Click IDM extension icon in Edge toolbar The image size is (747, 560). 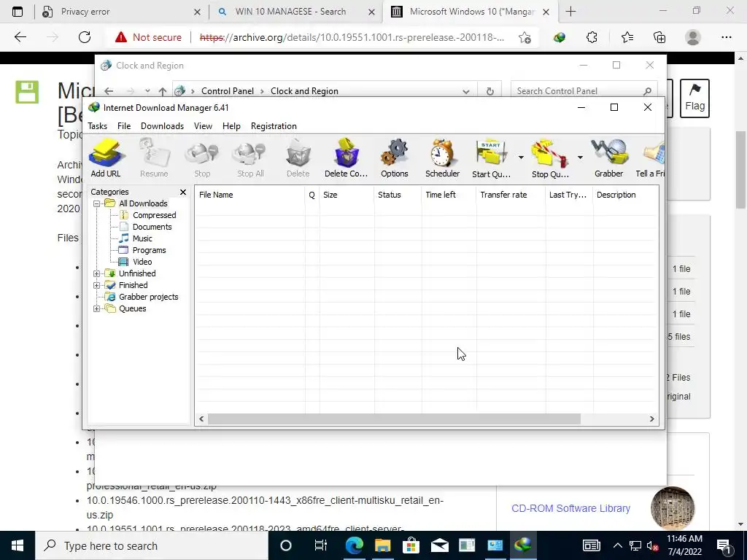[x=560, y=37]
